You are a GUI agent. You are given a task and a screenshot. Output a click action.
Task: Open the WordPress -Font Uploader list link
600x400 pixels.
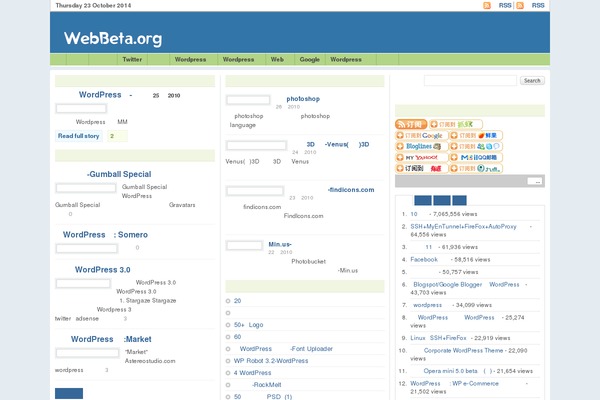(x=286, y=349)
